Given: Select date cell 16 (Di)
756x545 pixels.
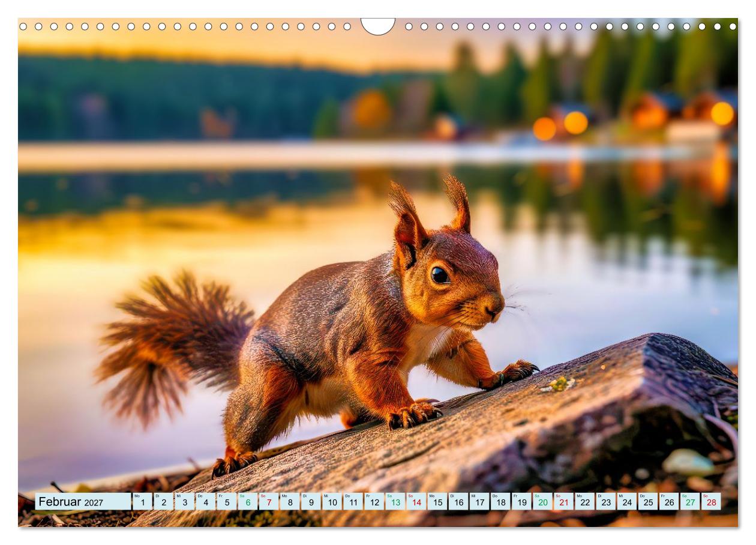Looking at the screenshot, I should pyautogui.click(x=458, y=502).
